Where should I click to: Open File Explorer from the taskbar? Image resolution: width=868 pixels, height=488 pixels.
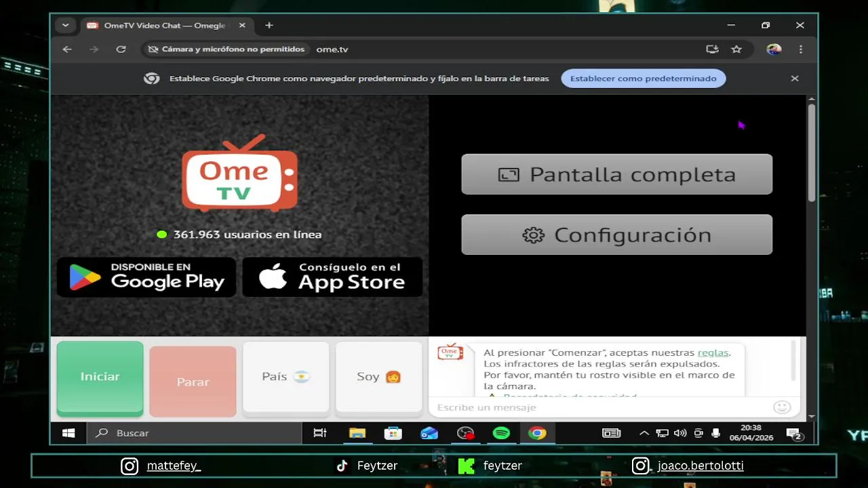357,433
